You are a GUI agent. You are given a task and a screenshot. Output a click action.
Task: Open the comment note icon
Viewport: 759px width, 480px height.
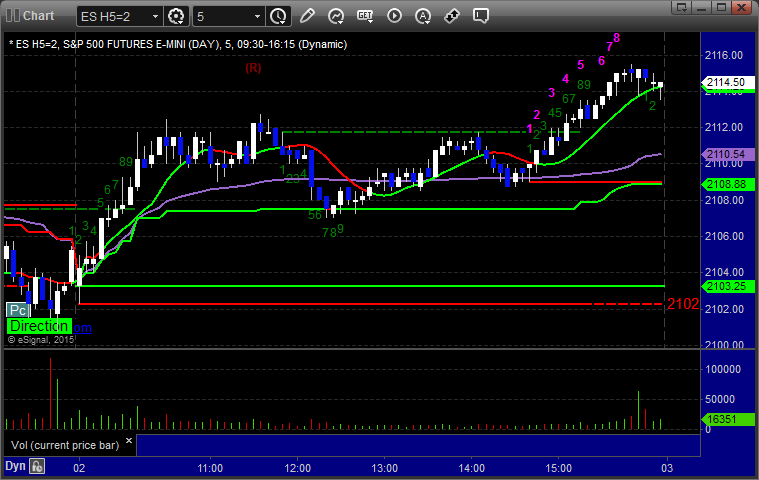tap(481, 16)
